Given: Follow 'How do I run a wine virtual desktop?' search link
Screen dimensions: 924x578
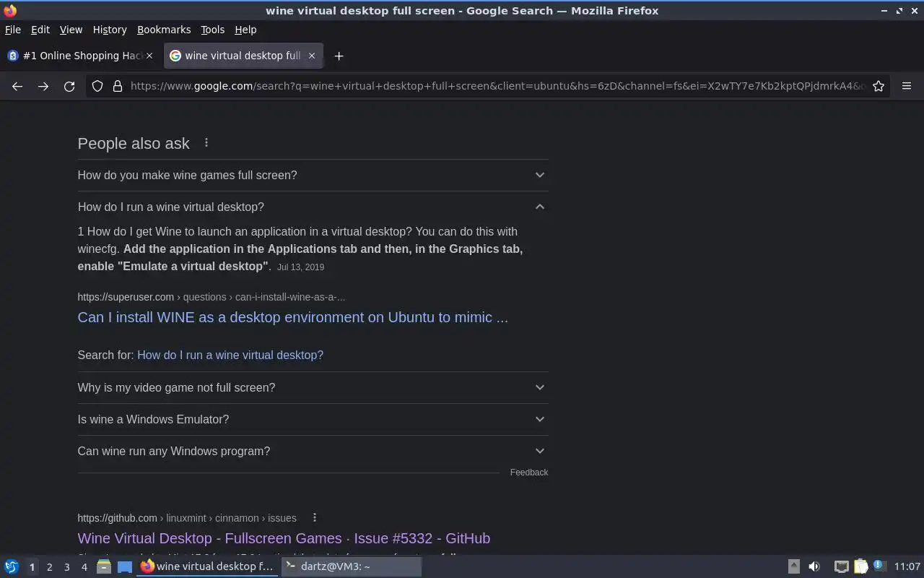Looking at the screenshot, I should 230,355.
